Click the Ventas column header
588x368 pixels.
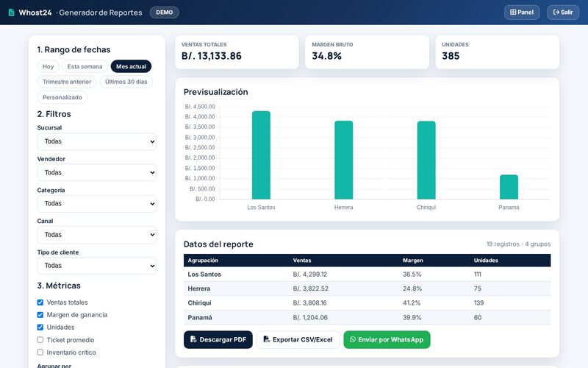point(302,261)
